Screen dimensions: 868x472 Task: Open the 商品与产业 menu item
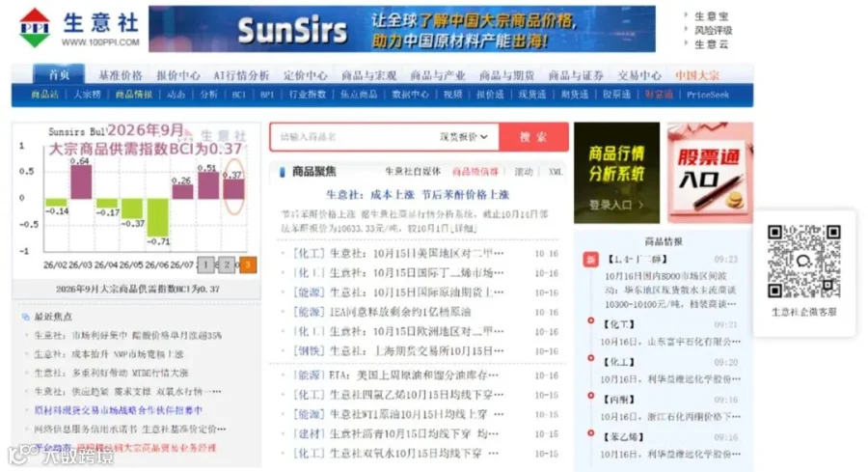tap(438, 75)
